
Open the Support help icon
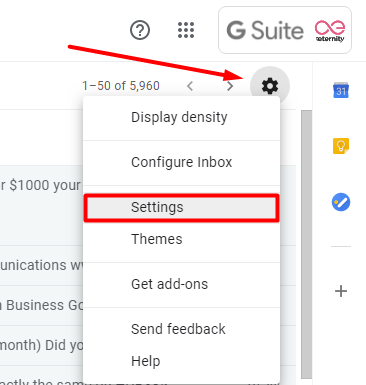click(x=140, y=30)
